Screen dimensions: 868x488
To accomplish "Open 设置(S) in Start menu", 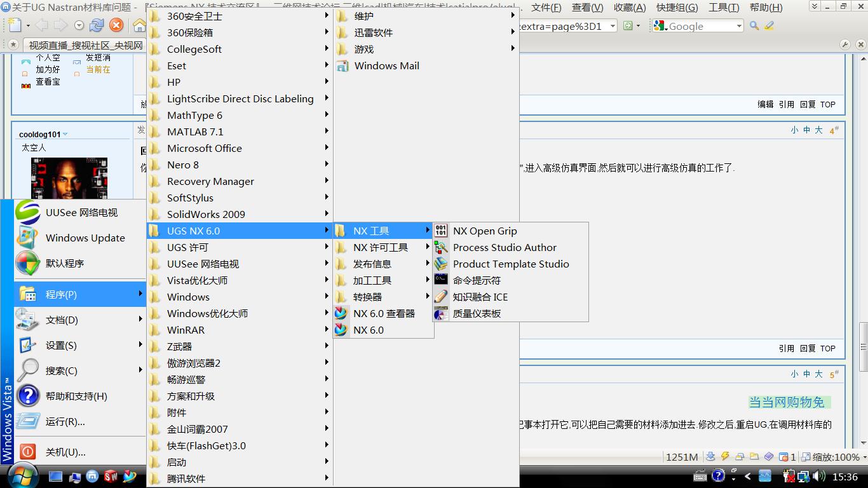I will [80, 345].
